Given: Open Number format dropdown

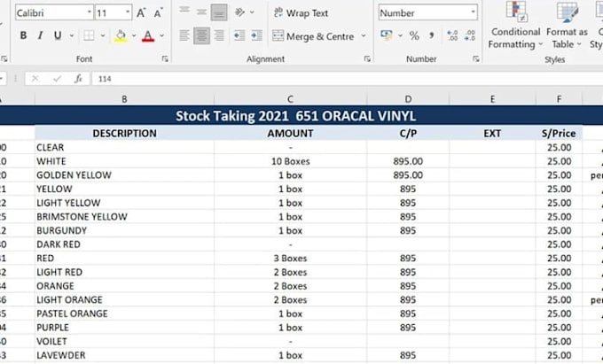Looking at the screenshot, I should point(473,12).
